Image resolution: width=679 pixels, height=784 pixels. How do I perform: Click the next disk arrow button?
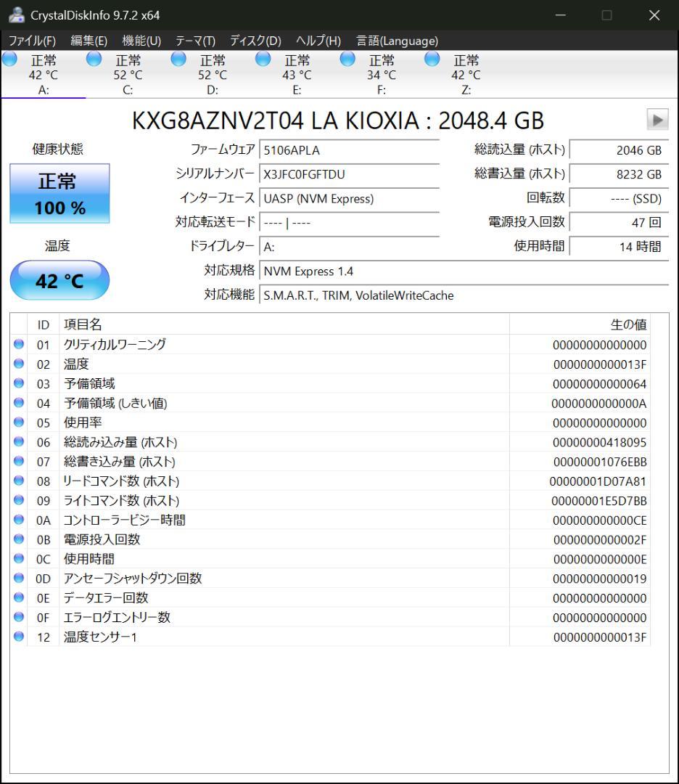(x=657, y=120)
